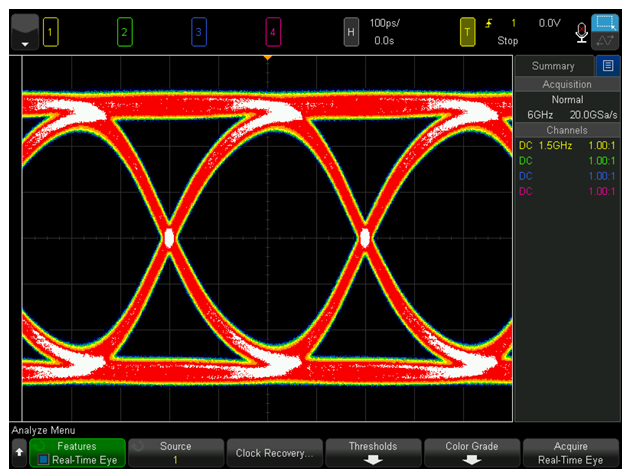Click the Analyze Menu title

click(43, 430)
